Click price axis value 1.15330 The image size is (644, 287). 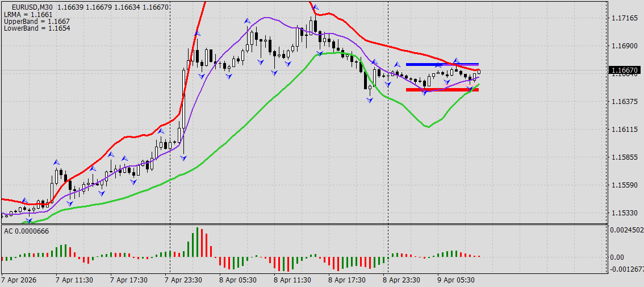[624, 213]
